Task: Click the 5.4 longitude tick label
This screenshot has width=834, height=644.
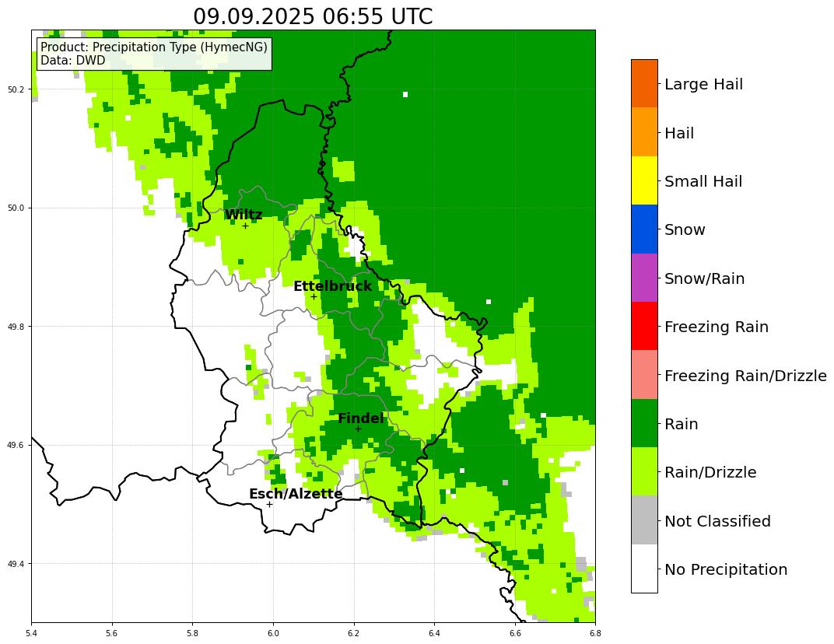Action: click(x=31, y=633)
